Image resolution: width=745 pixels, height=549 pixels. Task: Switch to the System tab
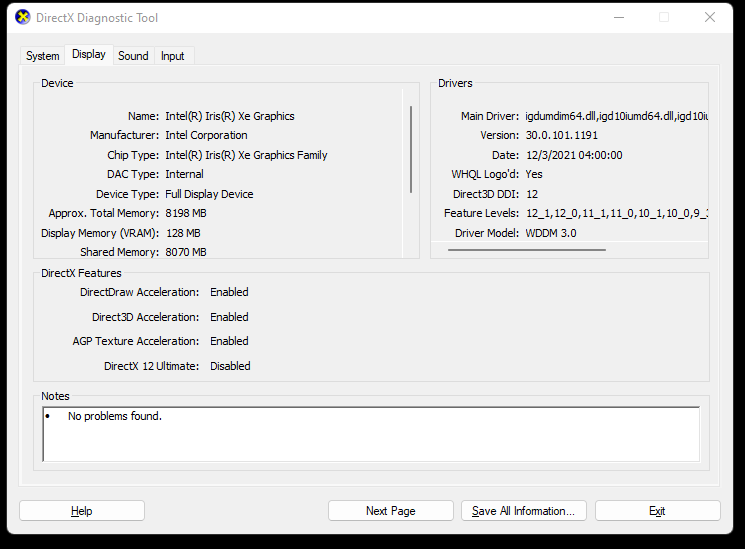tap(43, 56)
